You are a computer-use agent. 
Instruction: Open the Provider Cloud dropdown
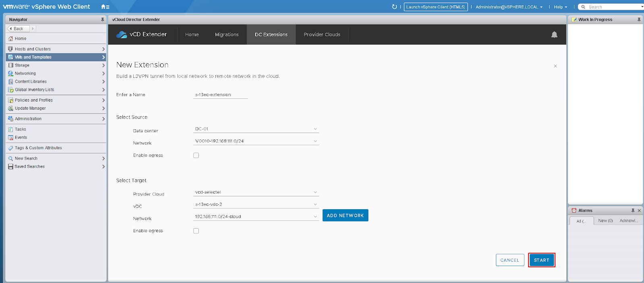click(256, 192)
